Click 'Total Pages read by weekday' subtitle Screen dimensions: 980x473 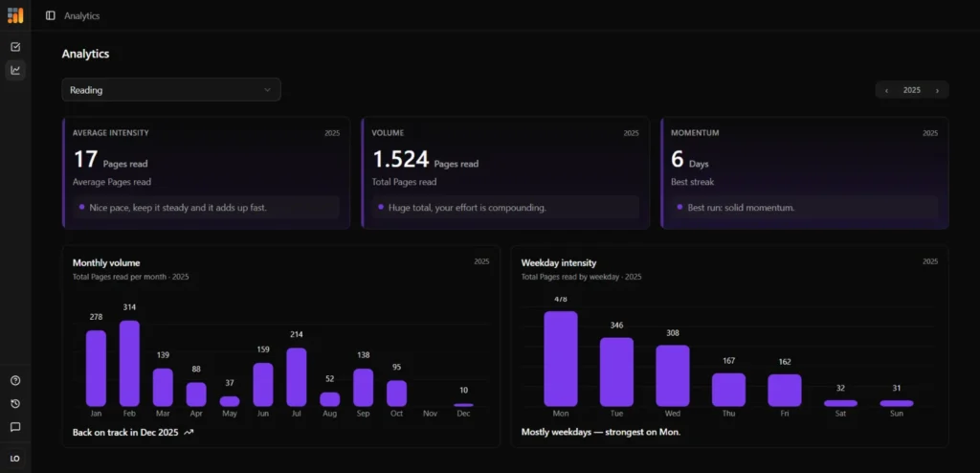point(581,277)
